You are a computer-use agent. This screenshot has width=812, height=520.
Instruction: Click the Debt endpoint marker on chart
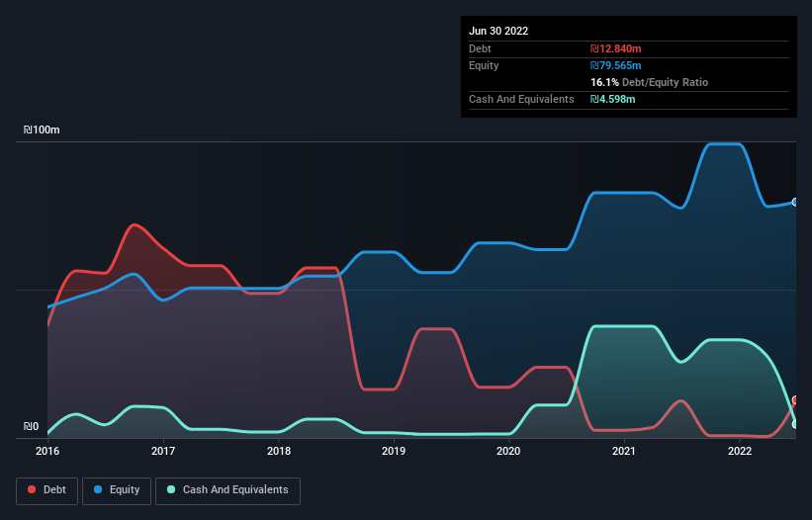pyautogui.click(x=795, y=400)
